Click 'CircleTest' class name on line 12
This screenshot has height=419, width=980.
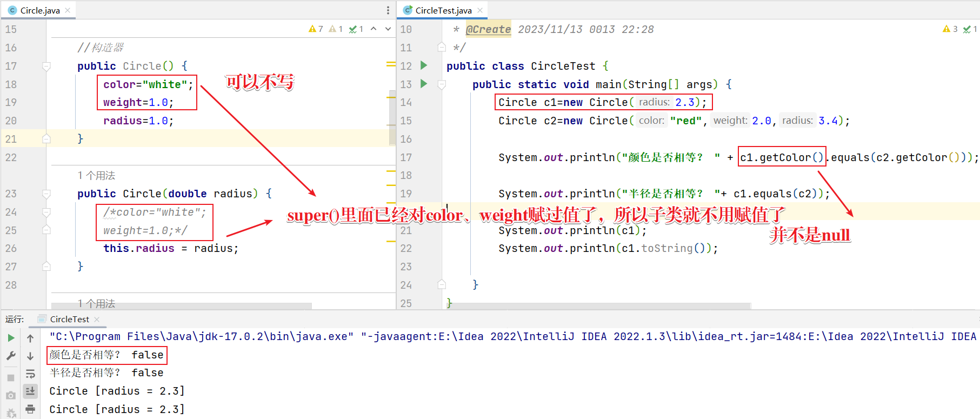pyautogui.click(x=563, y=66)
